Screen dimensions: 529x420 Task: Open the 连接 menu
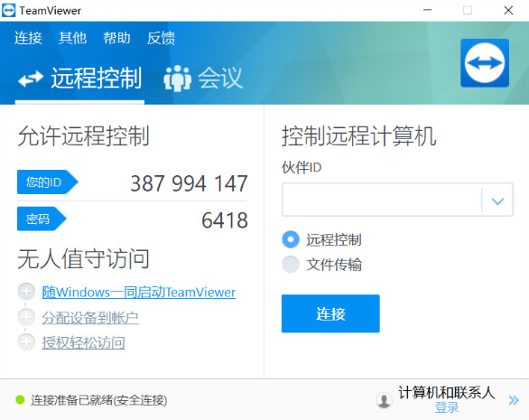click(x=28, y=38)
